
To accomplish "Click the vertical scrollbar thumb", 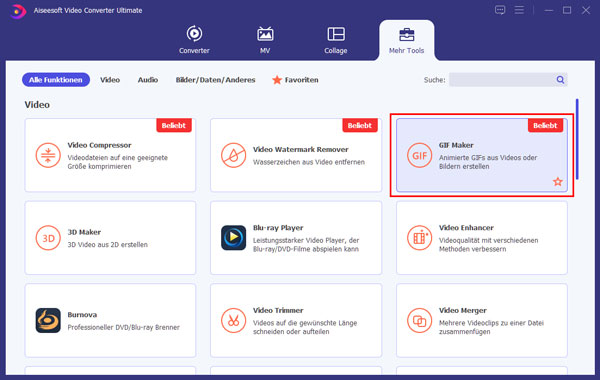I will [577, 139].
